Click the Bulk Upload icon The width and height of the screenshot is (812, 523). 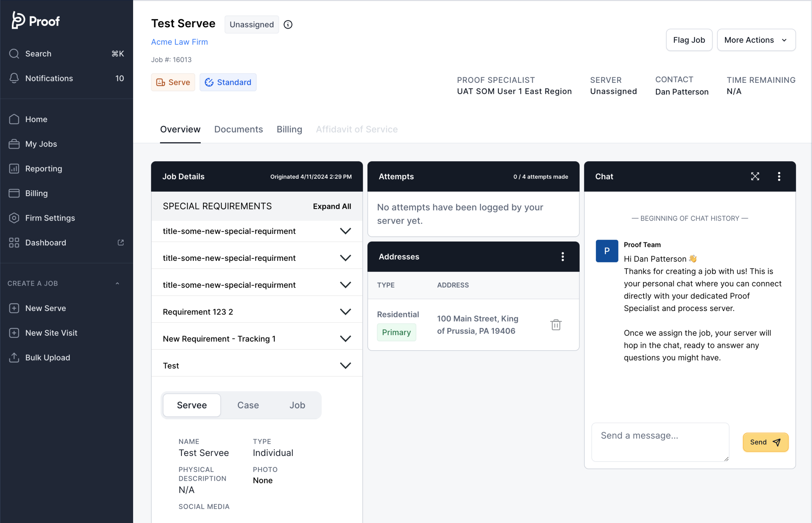pyautogui.click(x=14, y=357)
